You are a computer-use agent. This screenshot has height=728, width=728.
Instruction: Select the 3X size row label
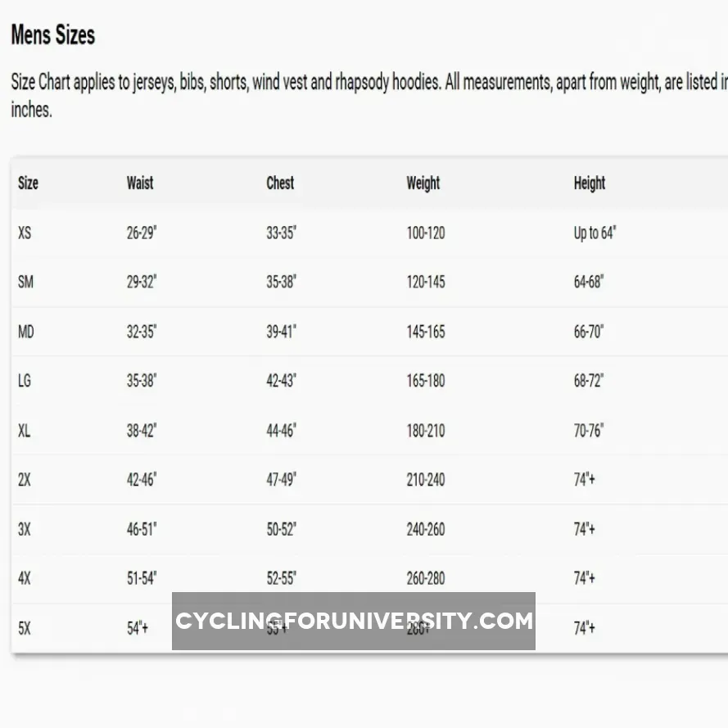[x=25, y=529]
